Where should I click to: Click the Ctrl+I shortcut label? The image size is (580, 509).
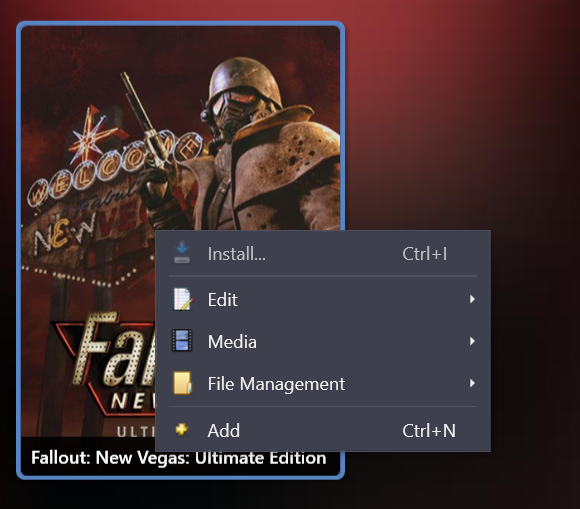point(425,254)
